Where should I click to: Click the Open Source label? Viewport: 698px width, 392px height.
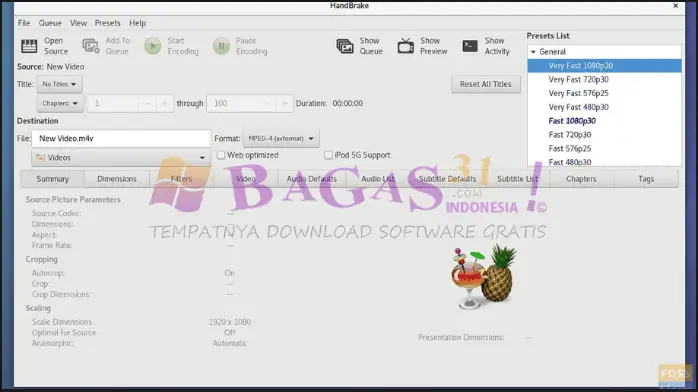[x=56, y=46]
